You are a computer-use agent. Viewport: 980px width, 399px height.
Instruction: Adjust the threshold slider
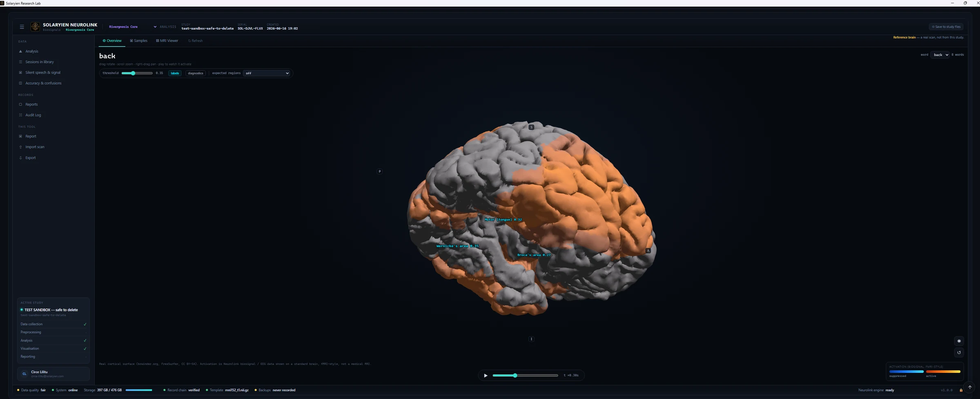click(137, 74)
